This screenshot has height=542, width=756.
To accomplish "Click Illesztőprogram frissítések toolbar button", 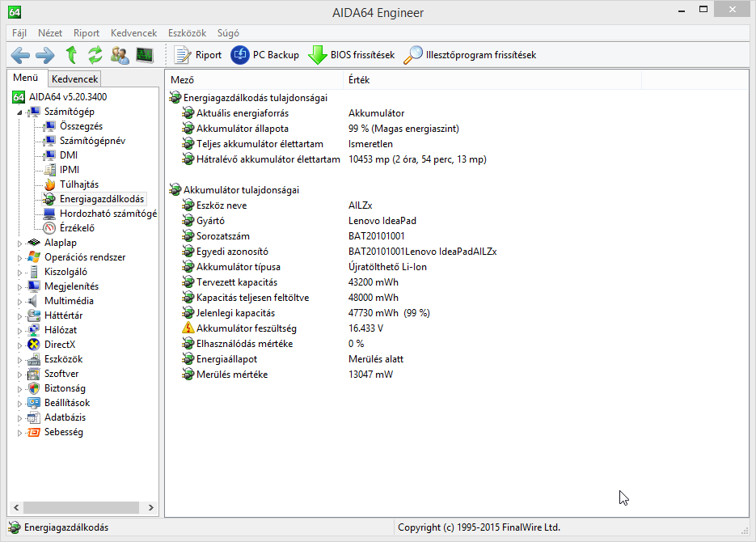I will click(470, 55).
